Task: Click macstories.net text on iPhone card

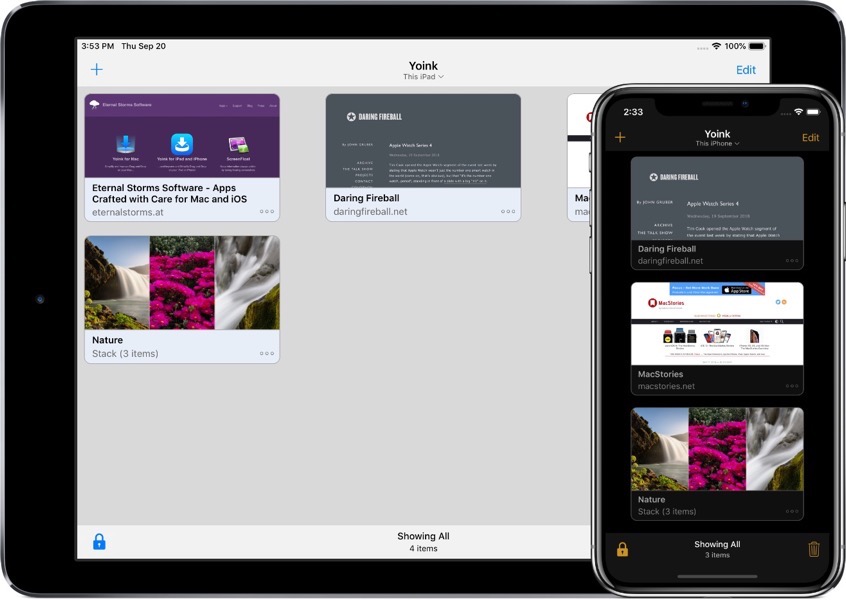Action: [666, 386]
